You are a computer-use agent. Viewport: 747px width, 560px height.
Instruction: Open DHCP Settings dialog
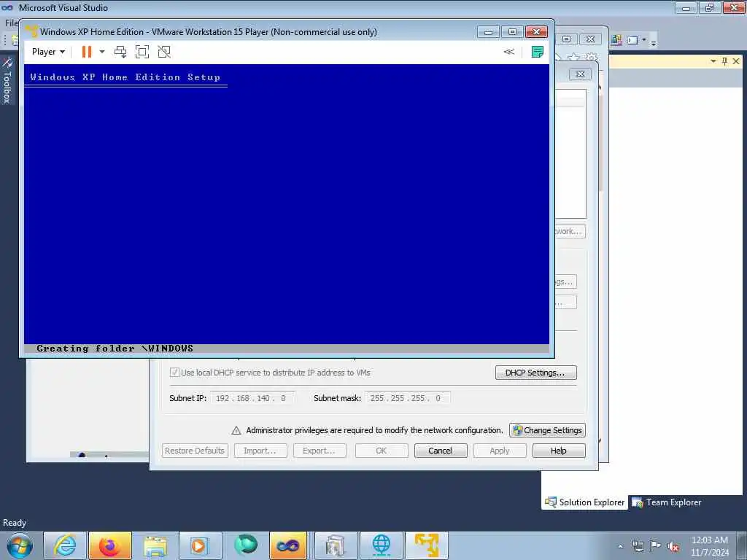coord(535,373)
